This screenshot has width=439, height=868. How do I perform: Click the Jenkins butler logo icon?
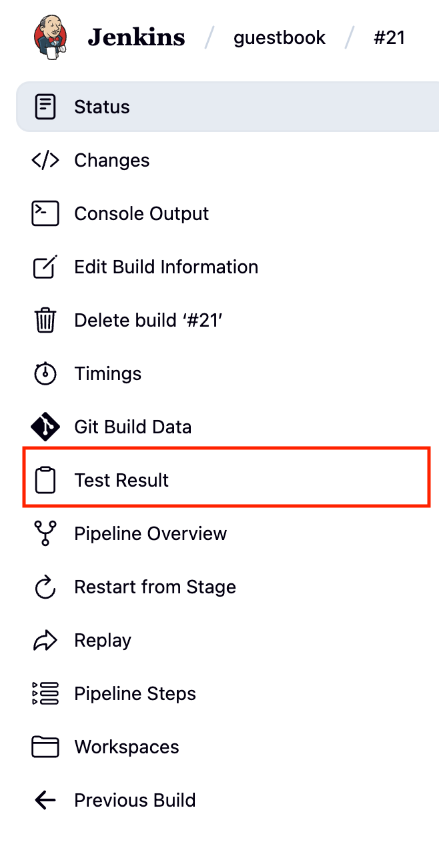pyautogui.click(x=51, y=37)
